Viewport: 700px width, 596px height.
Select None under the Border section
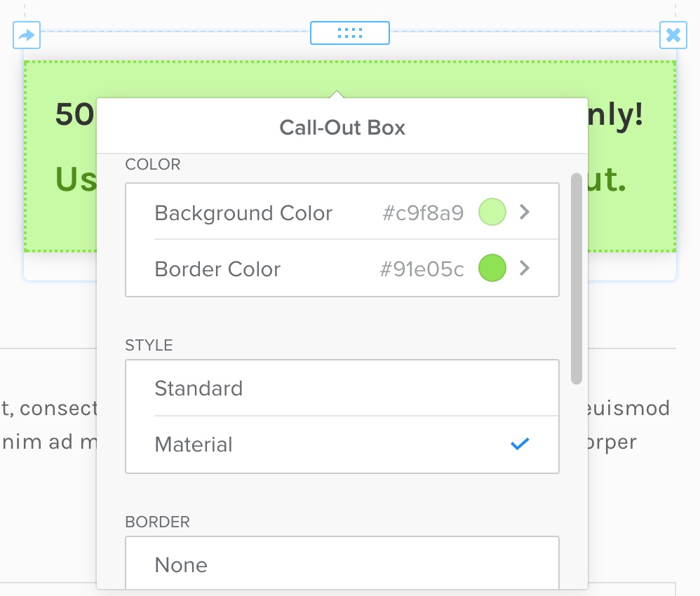pyautogui.click(x=181, y=564)
